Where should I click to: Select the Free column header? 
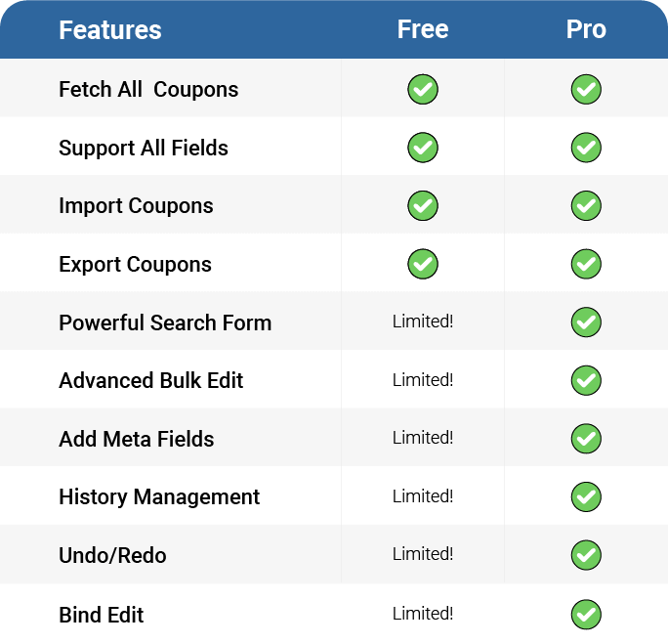point(423,29)
